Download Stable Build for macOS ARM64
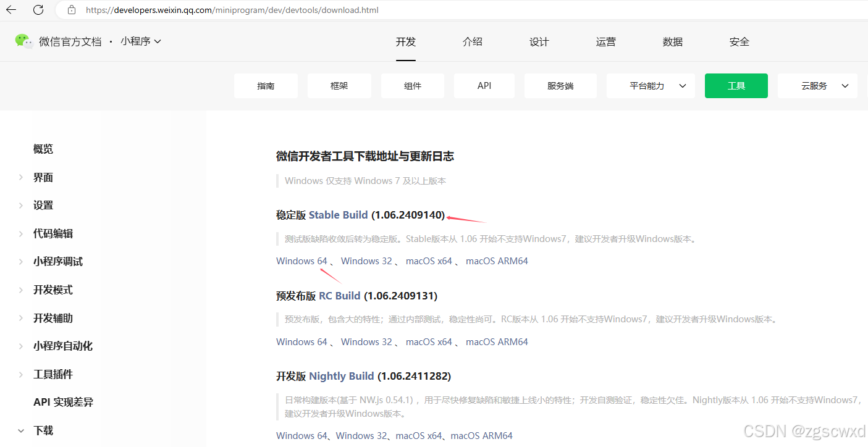The image size is (868, 447). [x=497, y=261]
